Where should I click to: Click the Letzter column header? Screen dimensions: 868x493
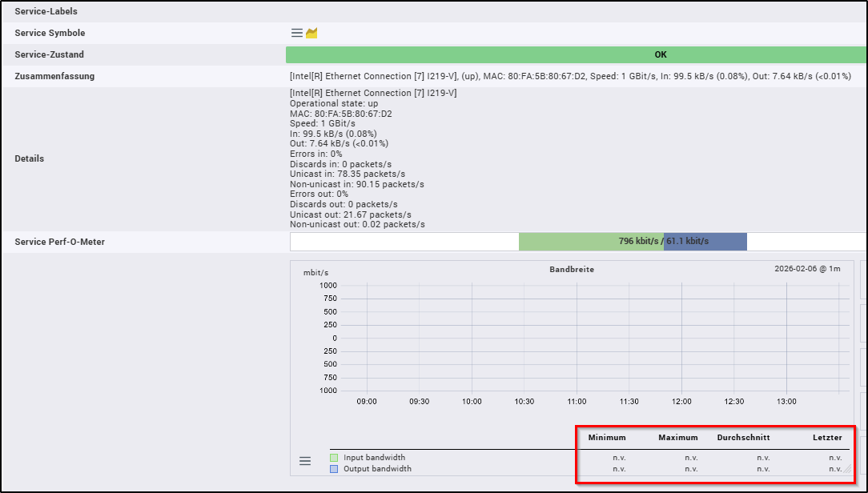pyautogui.click(x=826, y=438)
